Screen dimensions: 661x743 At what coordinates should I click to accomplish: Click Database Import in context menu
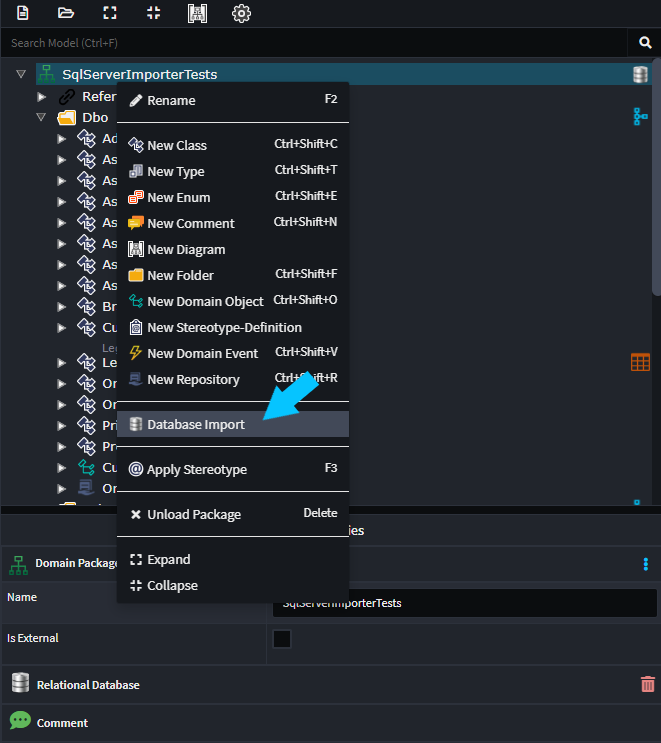[x=233, y=424]
